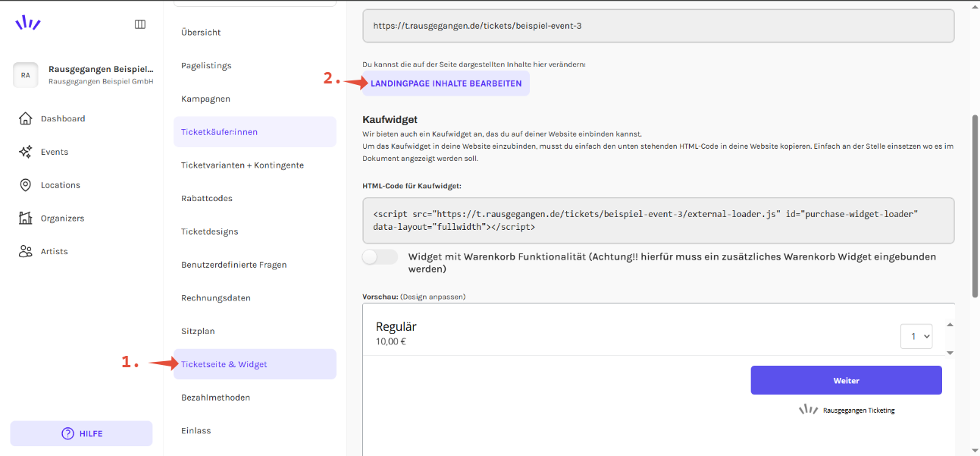Click the RA organization avatar

click(x=26, y=75)
